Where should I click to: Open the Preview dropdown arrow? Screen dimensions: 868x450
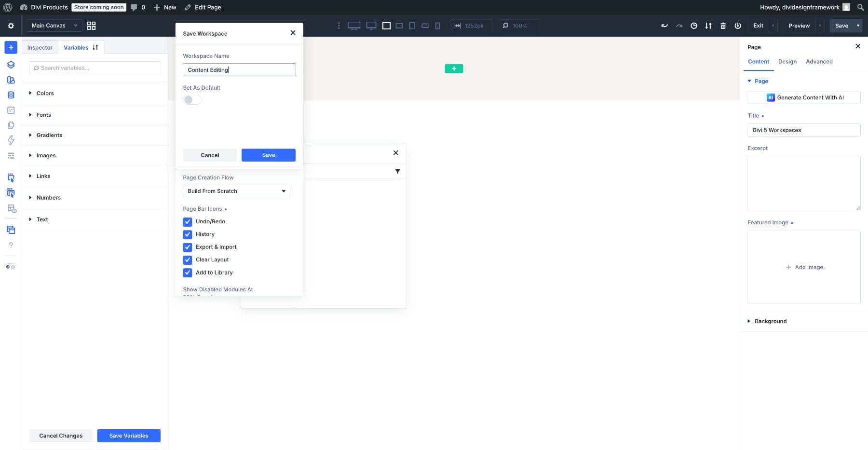click(820, 26)
